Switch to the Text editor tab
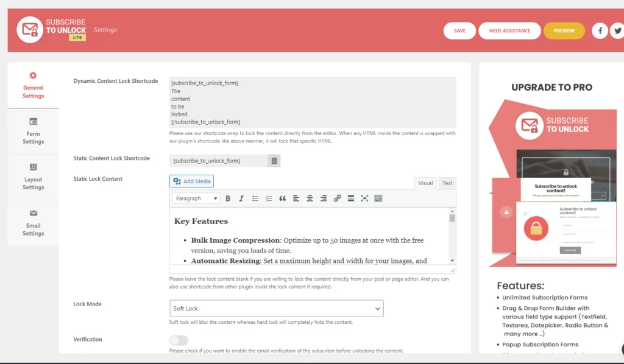The height and width of the screenshot is (364, 624). click(447, 183)
